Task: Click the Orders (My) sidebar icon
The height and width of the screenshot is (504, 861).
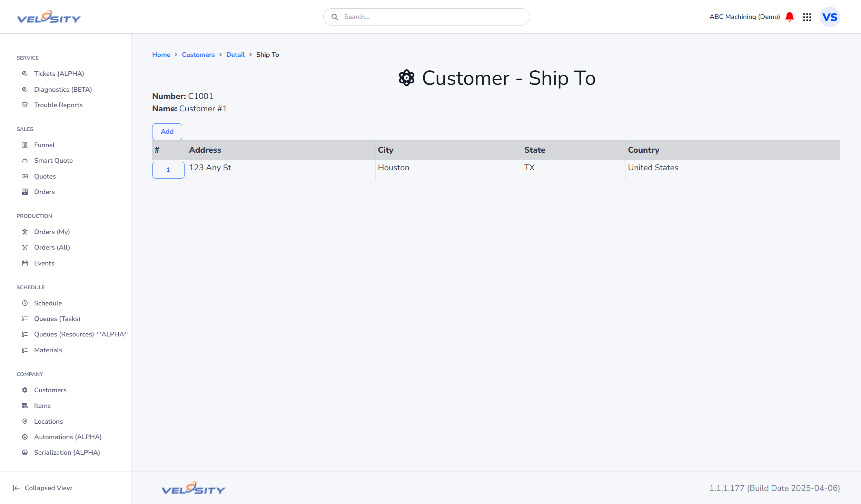Action: tap(25, 232)
